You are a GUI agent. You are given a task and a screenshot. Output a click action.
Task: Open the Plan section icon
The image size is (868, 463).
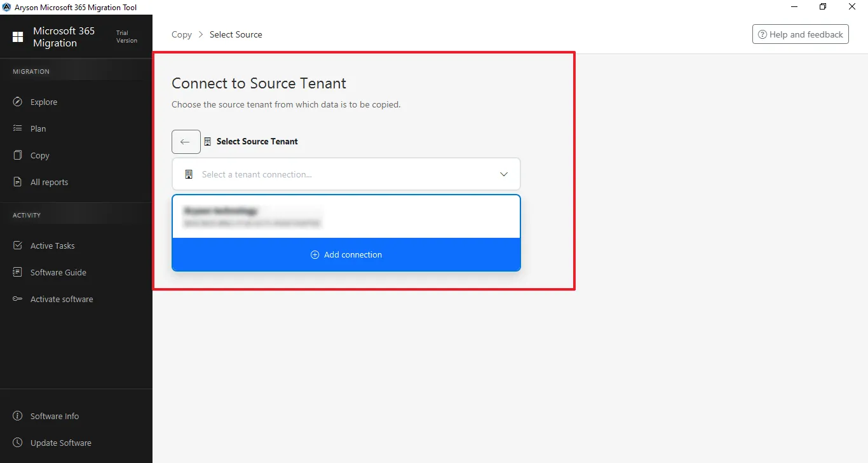[18, 128]
